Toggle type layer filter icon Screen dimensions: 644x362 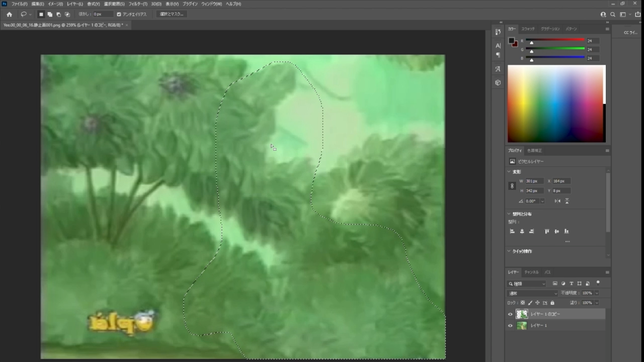click(572, 284)
